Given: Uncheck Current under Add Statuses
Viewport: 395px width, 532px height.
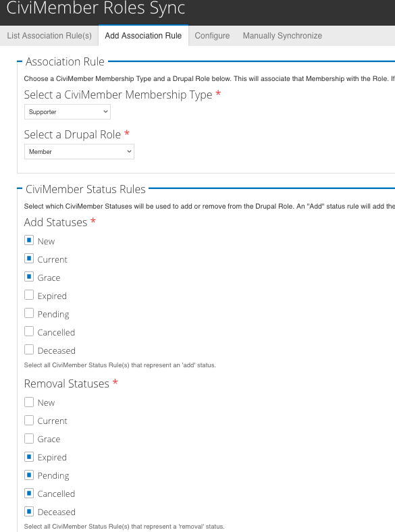Looking at the screenshot, I should pos(29,259).
